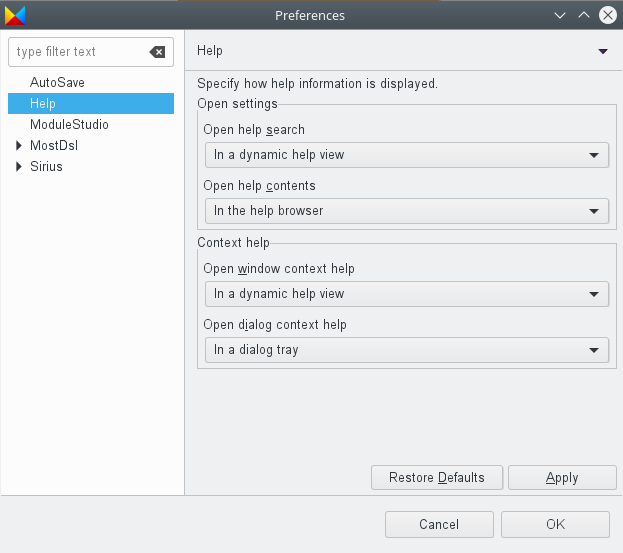This screenshot has height=553, width=623.
Task: Open the 'Open help search' dropdown
Action: (x=406, y=155)
